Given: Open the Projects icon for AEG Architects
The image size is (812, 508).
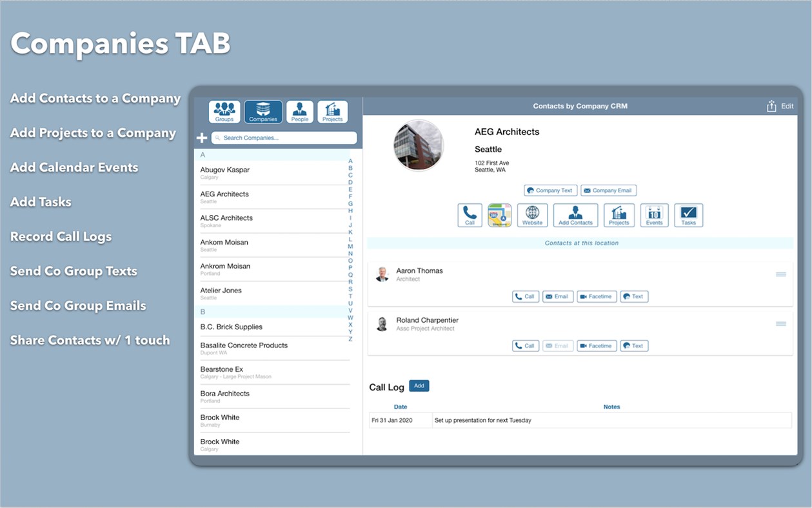Looking at the screenshot, I should [x=619, y=215].
